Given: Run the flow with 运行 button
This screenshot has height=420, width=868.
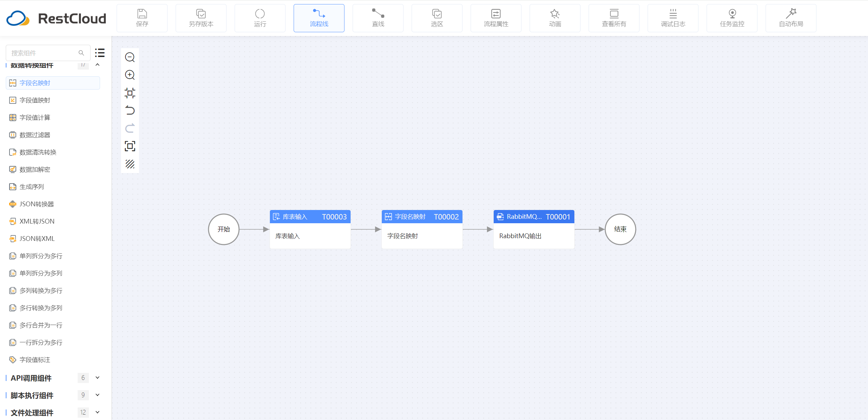Looking at the screenshot, I should pyautogui.click(x=260, y=18).
